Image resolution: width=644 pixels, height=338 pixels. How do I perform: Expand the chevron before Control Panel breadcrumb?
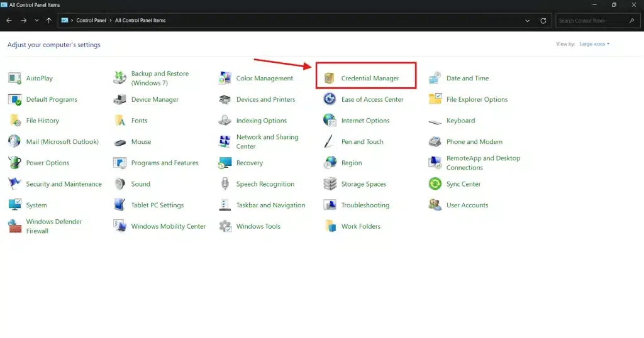tap(72, 20)
